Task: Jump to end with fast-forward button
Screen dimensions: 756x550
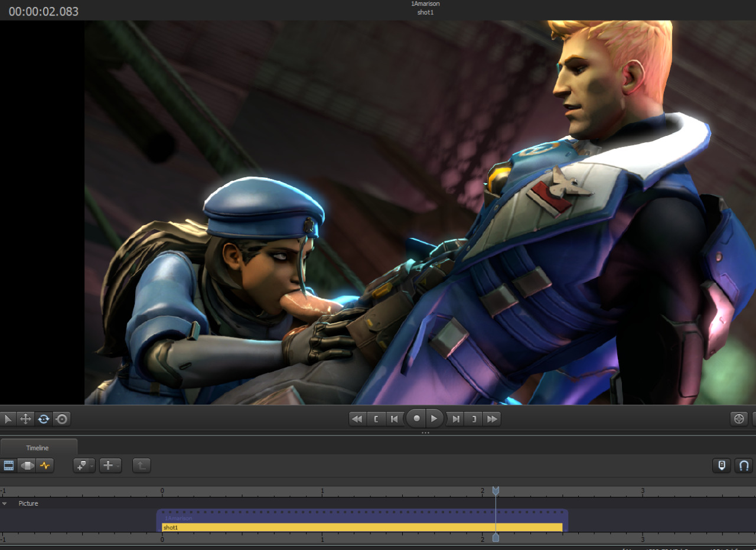Action: (491, 419)
